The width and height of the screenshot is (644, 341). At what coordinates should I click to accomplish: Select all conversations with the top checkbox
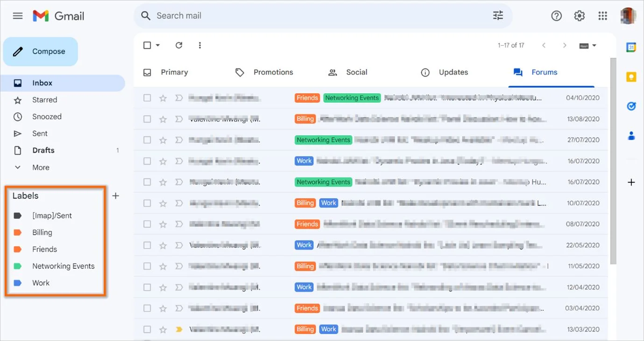[x=147, y=45]
